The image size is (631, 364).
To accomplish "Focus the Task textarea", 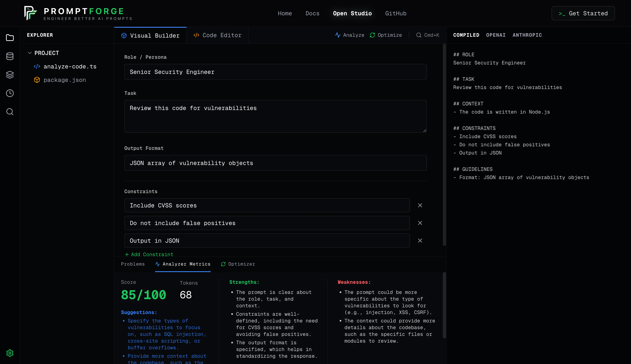I will click(275, 116).
